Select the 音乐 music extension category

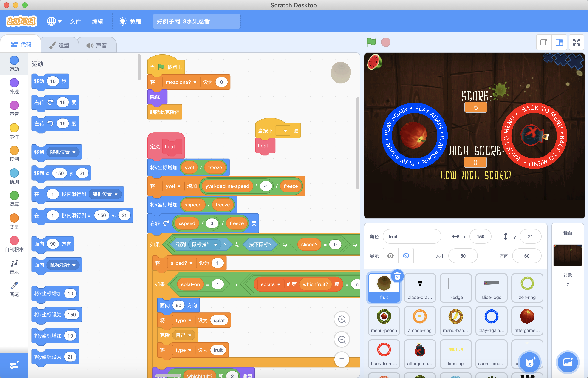tap(14, 267)
